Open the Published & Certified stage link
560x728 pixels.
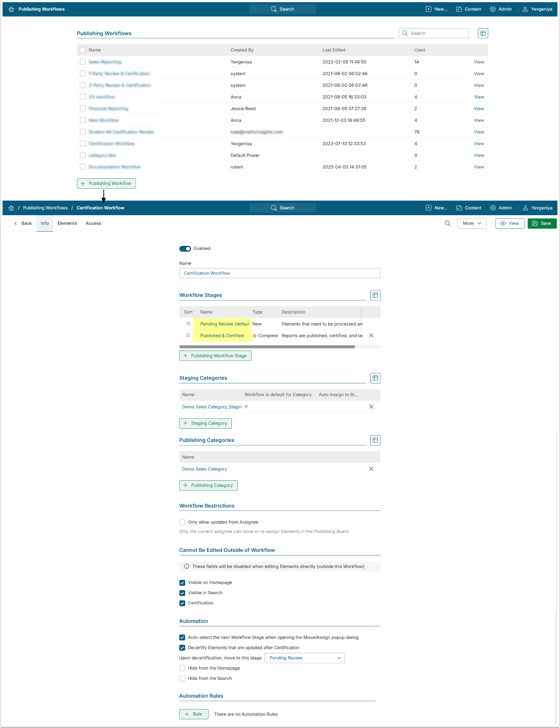[222, 336]
